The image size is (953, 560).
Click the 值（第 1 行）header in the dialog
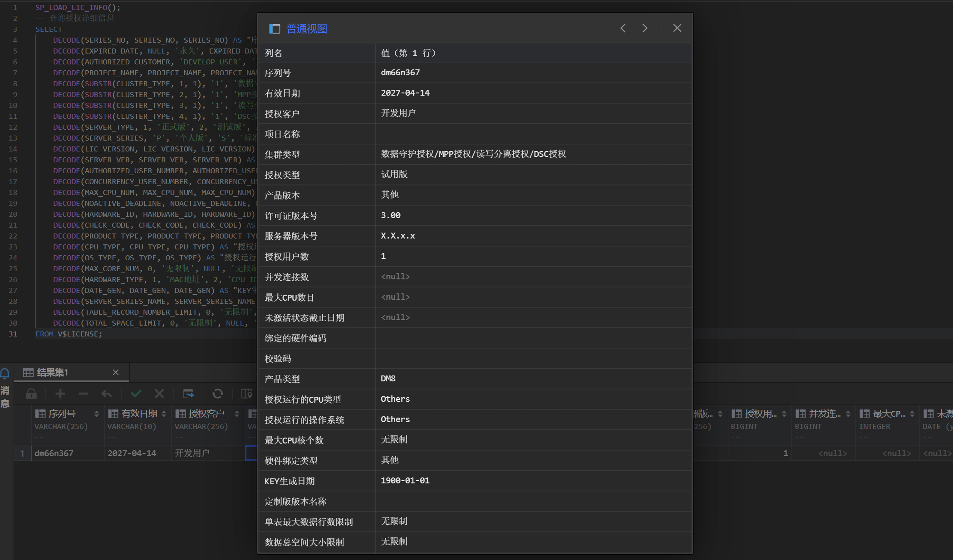coord(408,53)
